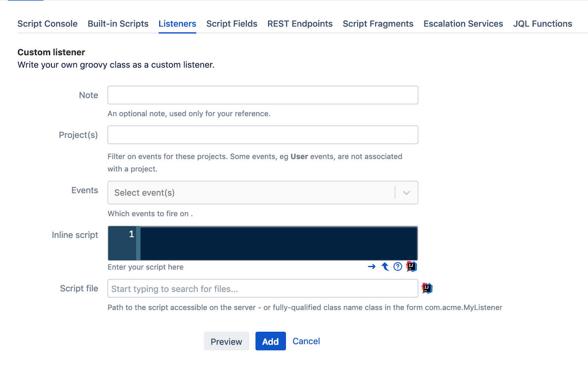
Task: Open the help question mark icon
Action: click(x=398, y=267)
